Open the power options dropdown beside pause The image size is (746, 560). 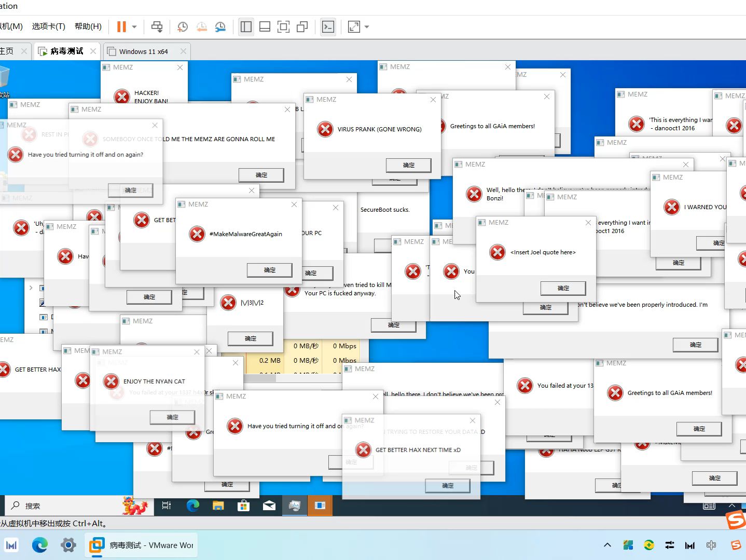[134, 26]
